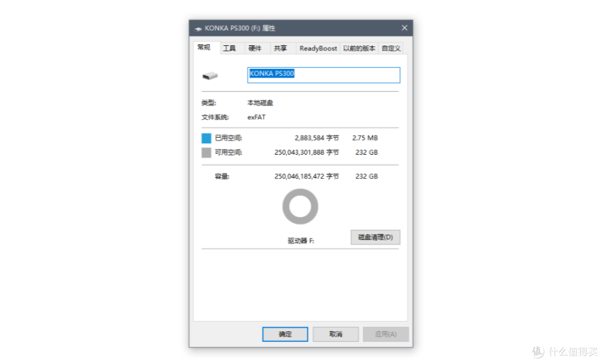Click the 文件系统 label

(215, 117)
